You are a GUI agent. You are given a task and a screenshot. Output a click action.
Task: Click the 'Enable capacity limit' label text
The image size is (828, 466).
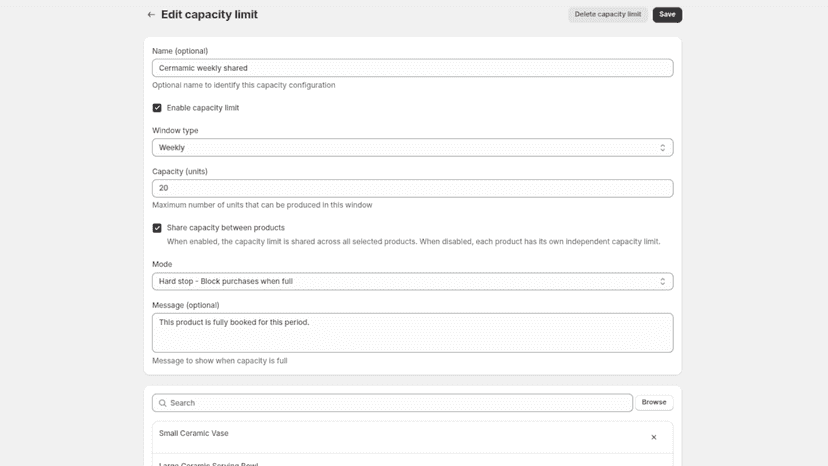203,108
